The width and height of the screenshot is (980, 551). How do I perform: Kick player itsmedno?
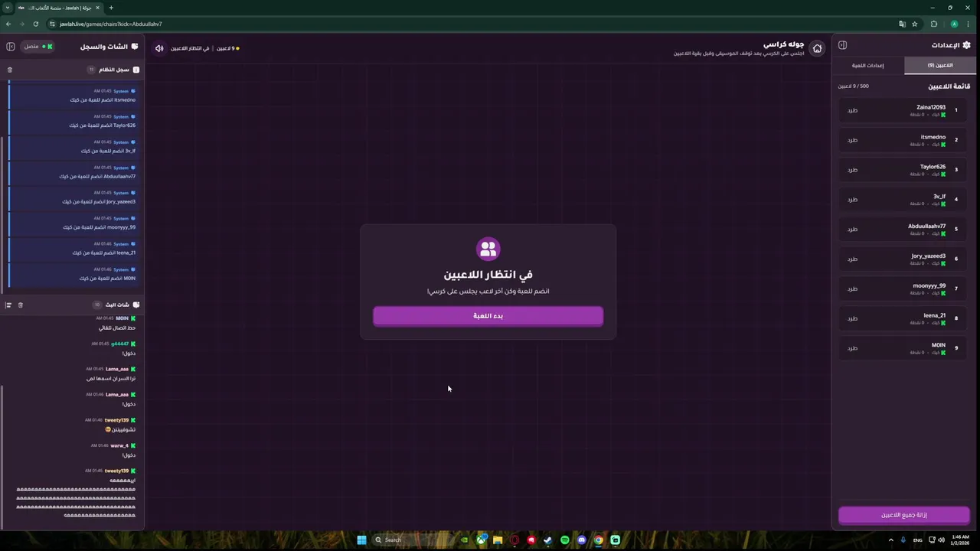pos(852,140)
